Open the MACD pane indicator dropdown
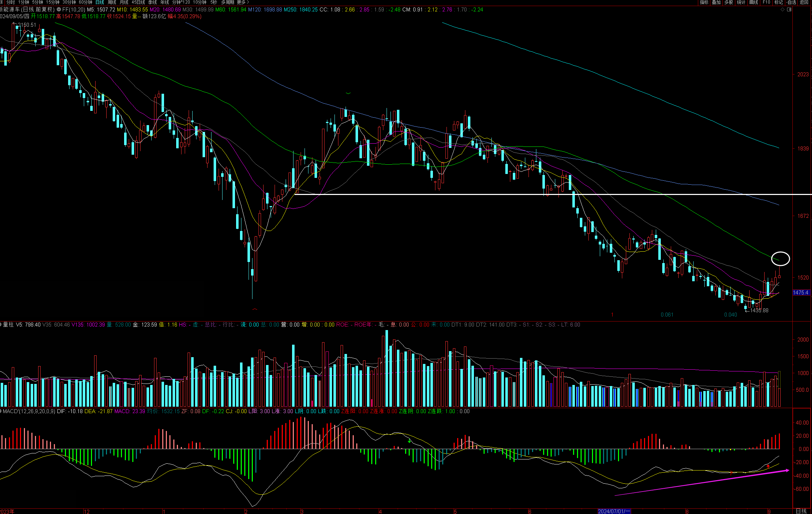The image size is (812, 514). point(1,411)
